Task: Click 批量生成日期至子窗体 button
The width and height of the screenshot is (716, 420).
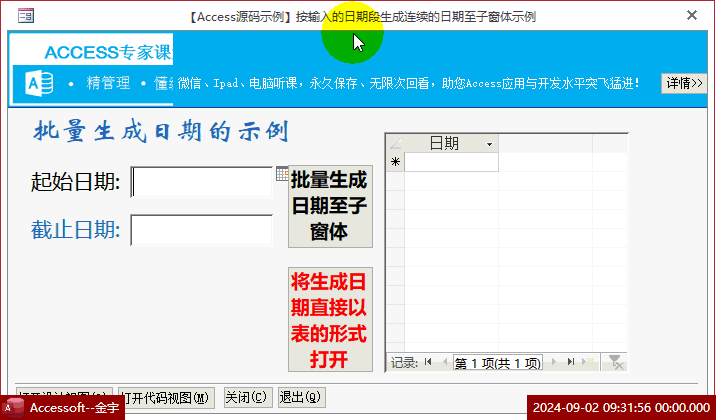Action: 330,206
